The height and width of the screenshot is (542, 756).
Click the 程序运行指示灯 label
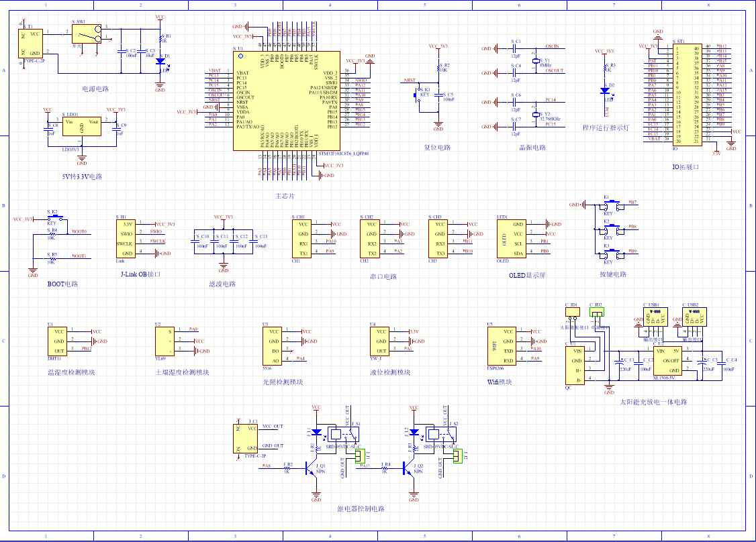coord(606,128)
